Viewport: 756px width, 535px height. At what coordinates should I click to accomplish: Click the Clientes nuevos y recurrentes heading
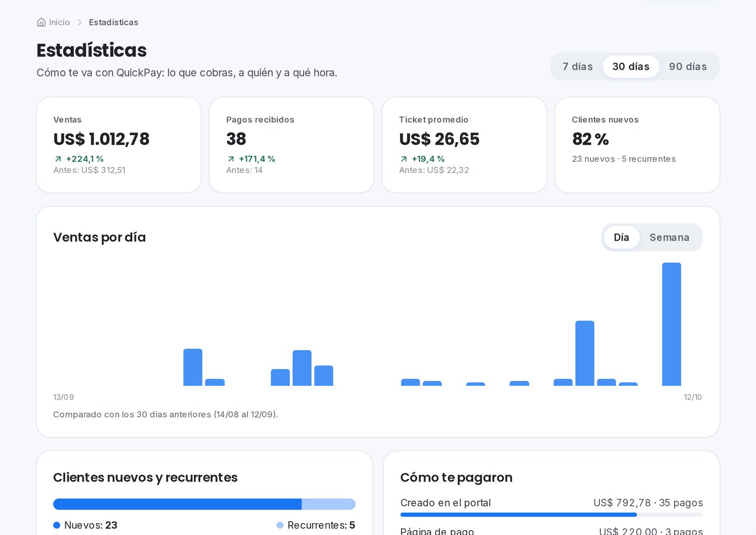(145, 478)
